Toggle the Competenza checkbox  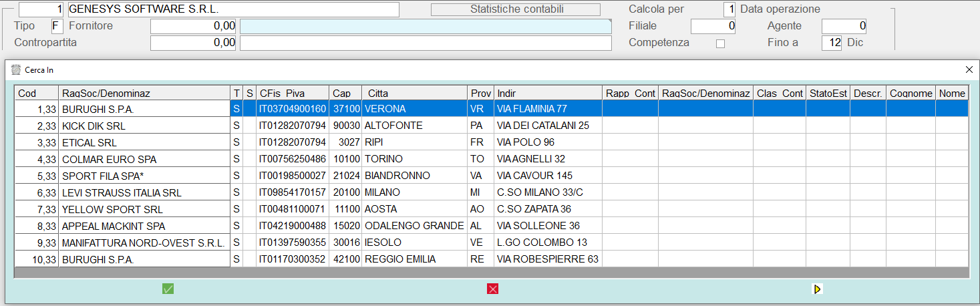pyautogui.click(x=720, y=43)
